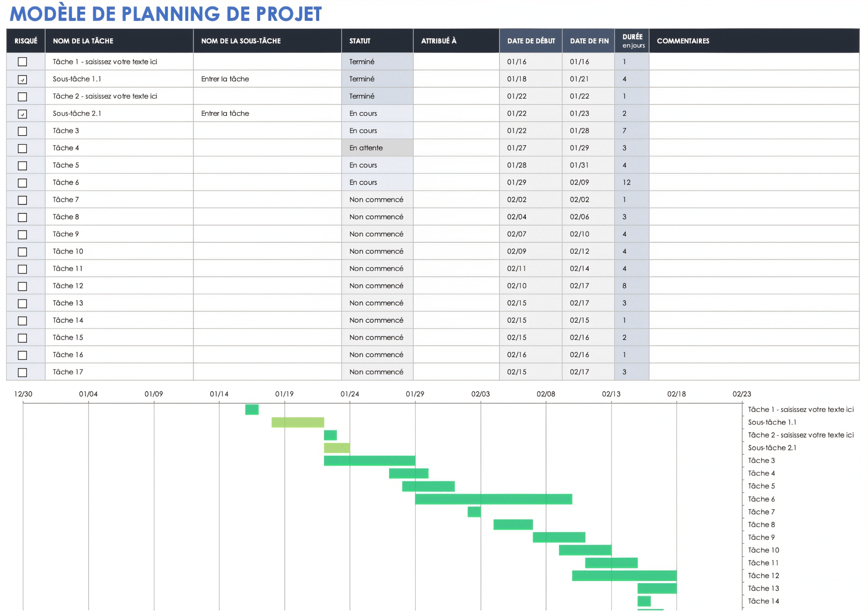Click the Sous-tâche 2.1 label beside the chart

tap(772, 448)
